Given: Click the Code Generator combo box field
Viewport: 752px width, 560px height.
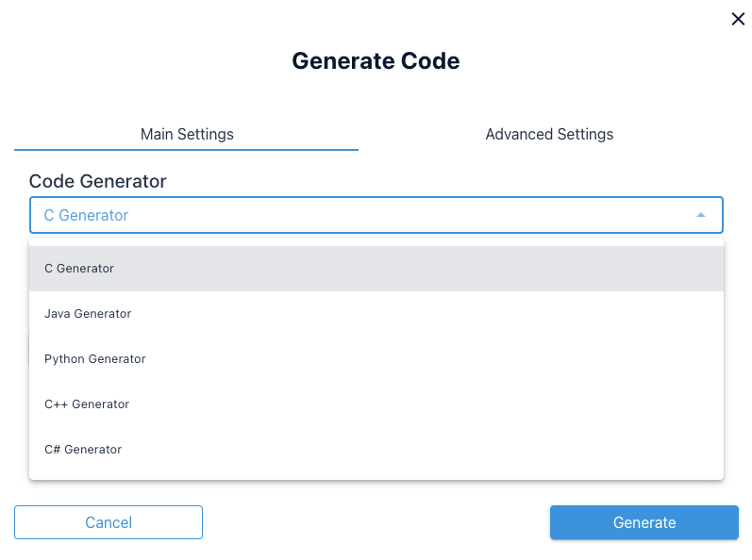Looking at the screenshot, I should click(x=376, y=215).
